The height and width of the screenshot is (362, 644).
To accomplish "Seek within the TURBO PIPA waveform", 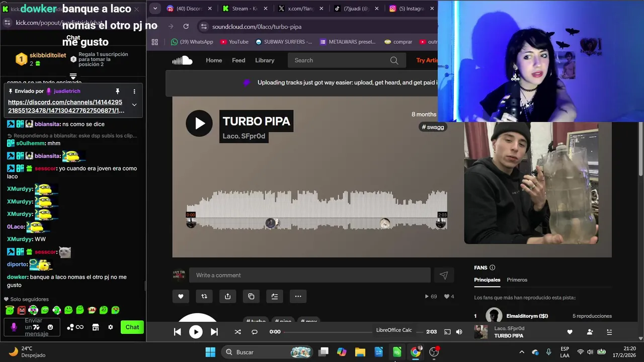I will [316, 210].
